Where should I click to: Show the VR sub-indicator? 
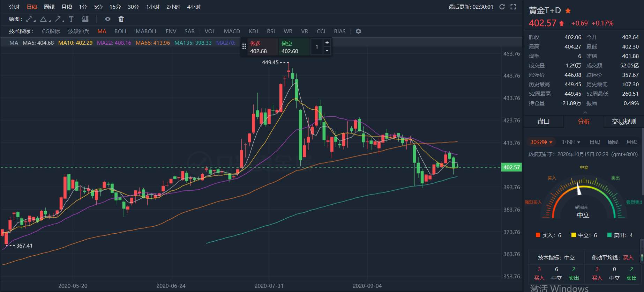coord(305,31)
